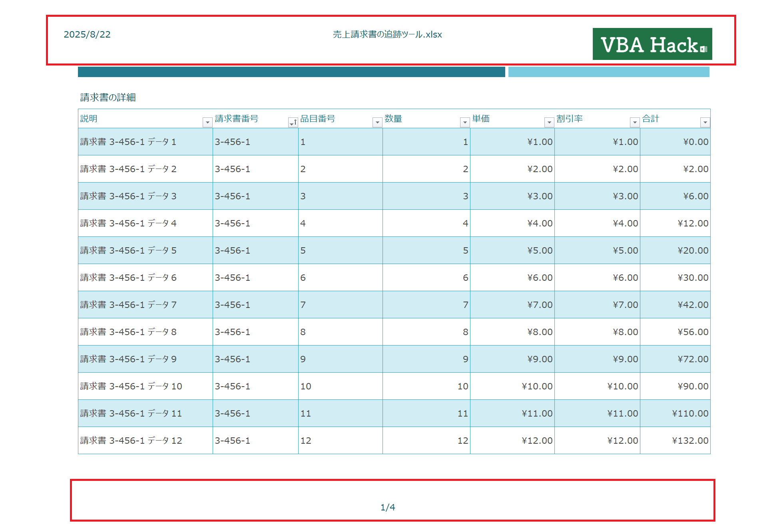Click 数量 cell in データ 8 row
This screenshot has height=532, width=773.
(x=426, y=332)
